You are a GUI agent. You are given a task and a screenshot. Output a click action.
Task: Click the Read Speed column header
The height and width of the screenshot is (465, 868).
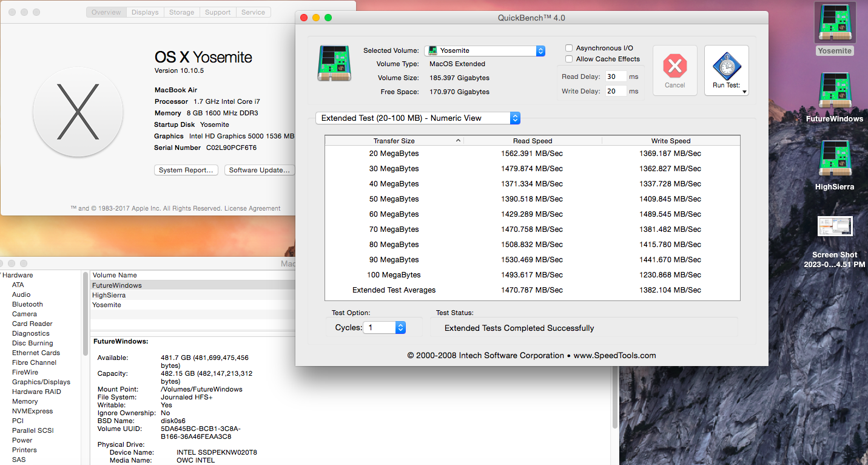533,141
